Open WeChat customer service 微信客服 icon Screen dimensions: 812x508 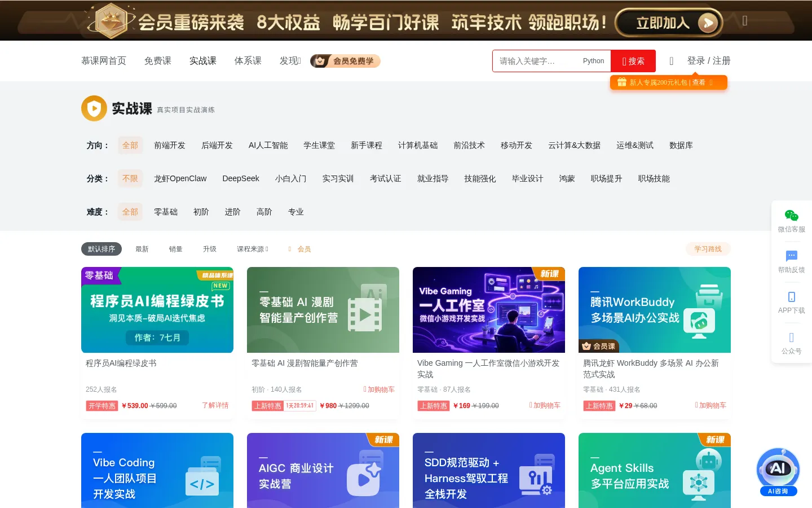[792, 216]
